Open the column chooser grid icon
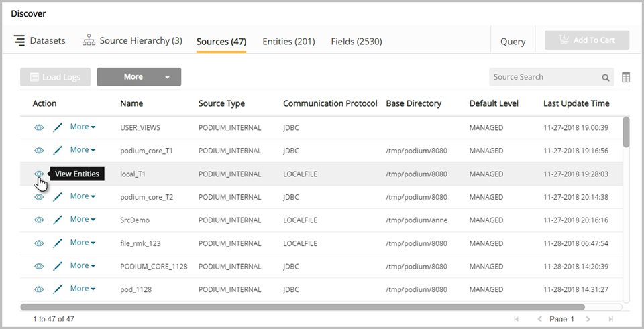Screen dimensions: 644x329 (626, 78)
